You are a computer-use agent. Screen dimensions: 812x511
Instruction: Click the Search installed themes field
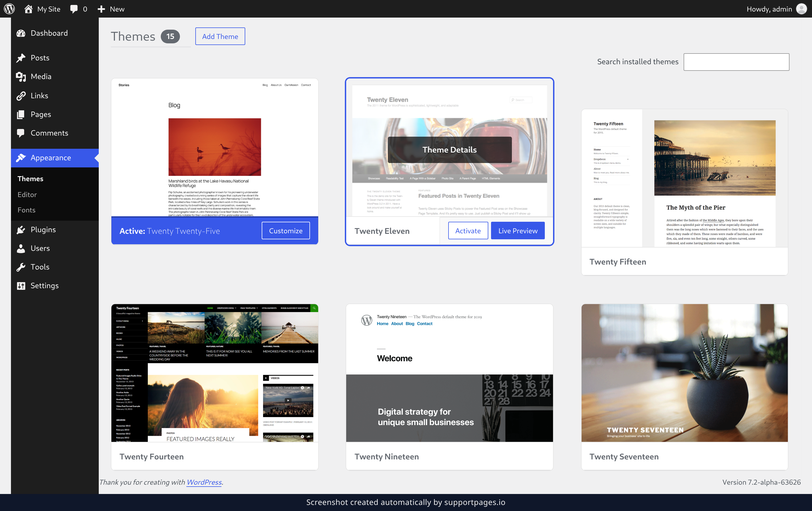point(736,62)
